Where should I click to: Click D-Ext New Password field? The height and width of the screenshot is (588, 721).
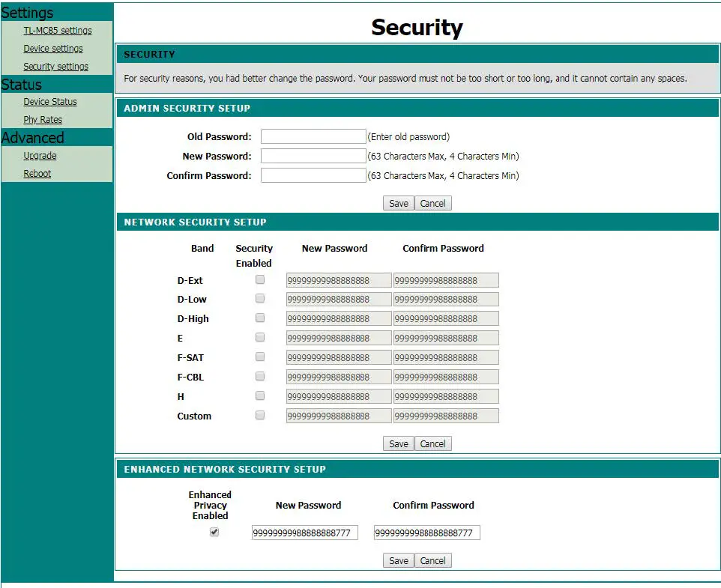[339, 280]
